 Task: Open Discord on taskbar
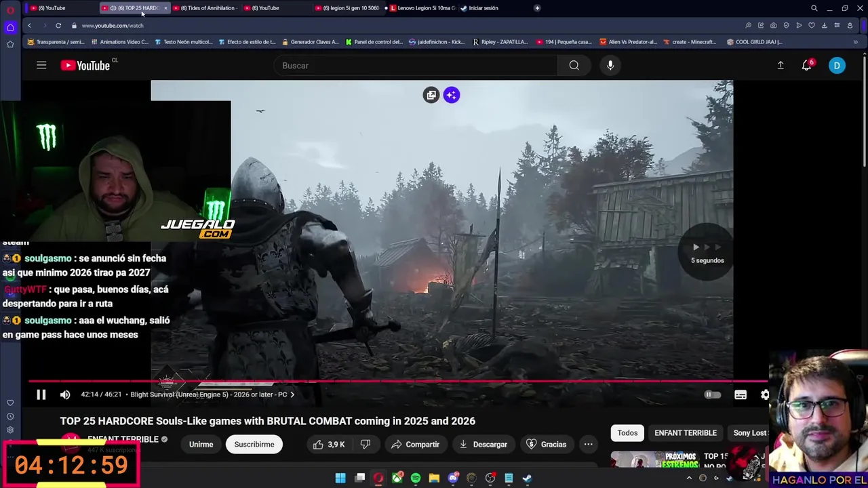[453, 478]
